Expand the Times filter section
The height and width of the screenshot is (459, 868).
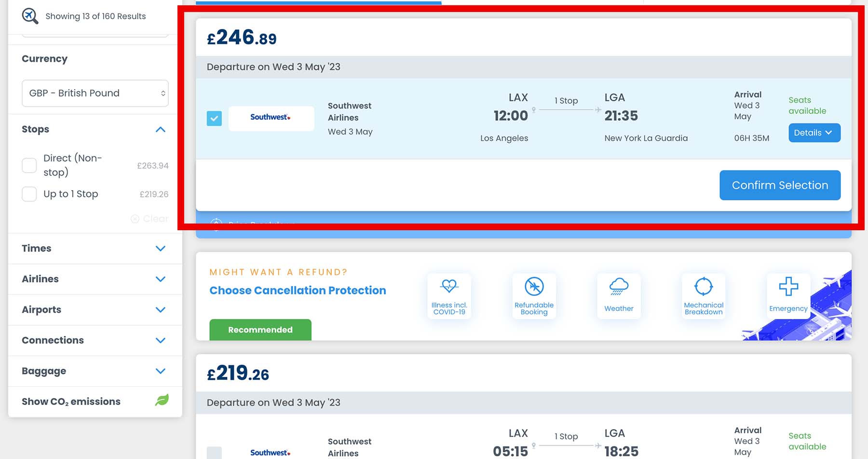161,249
